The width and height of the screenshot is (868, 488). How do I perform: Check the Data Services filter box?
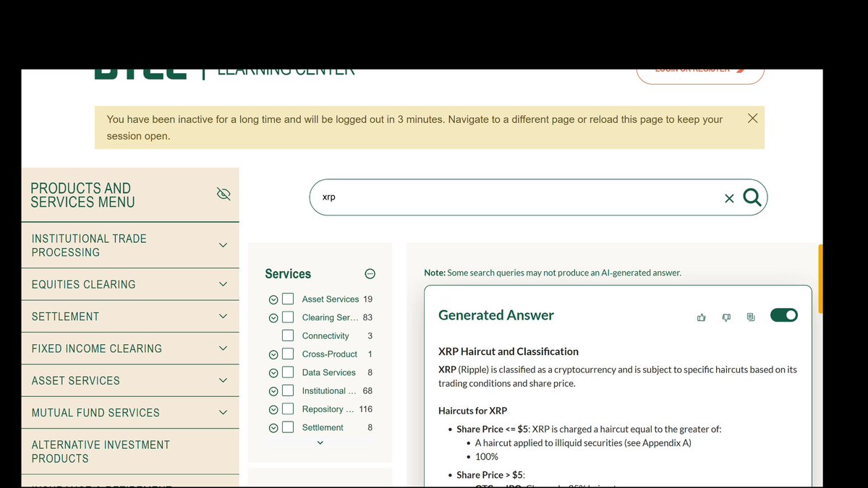[288, 372]
